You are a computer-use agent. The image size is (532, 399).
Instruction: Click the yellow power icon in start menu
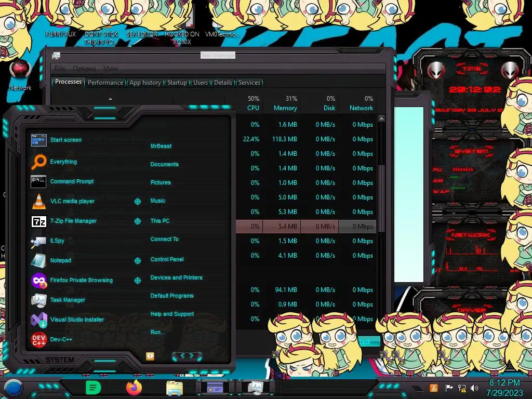point(150,356)
